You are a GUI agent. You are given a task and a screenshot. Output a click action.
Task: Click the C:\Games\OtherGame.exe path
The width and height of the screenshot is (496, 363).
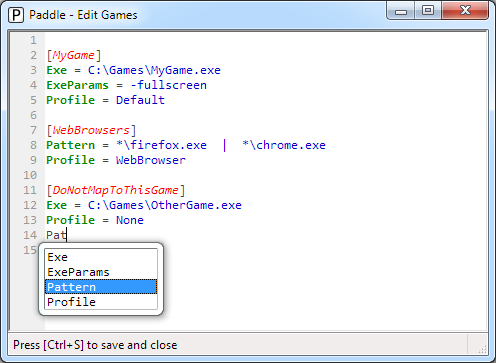pos(165,205)
